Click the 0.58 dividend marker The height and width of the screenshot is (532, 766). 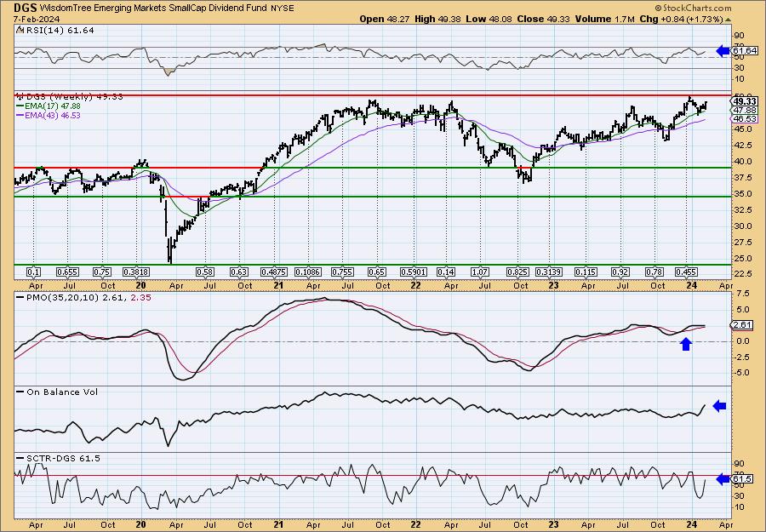[205, 272]
